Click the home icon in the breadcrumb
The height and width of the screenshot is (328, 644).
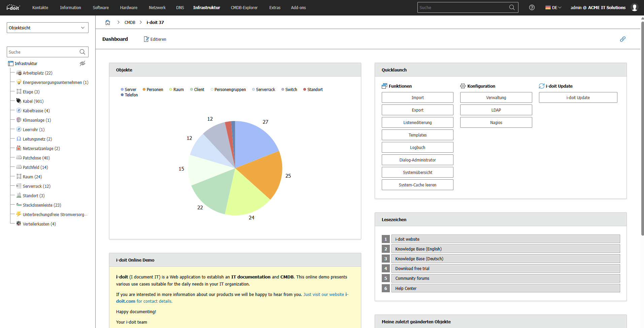pos(108,23)
